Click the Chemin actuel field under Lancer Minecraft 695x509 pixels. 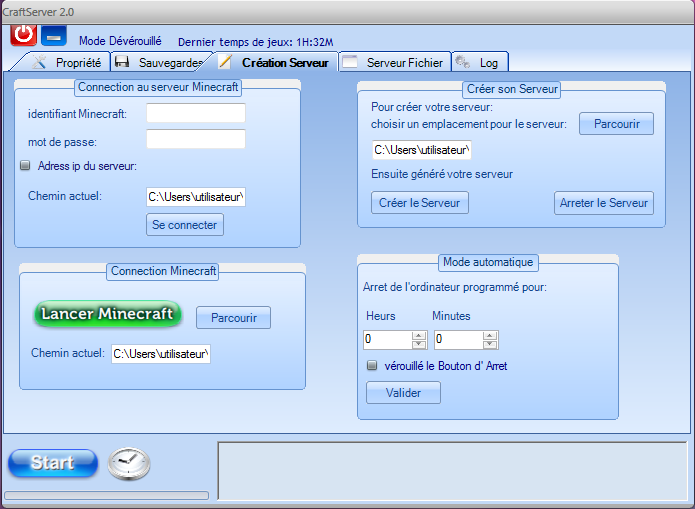[x=161, y=354]
